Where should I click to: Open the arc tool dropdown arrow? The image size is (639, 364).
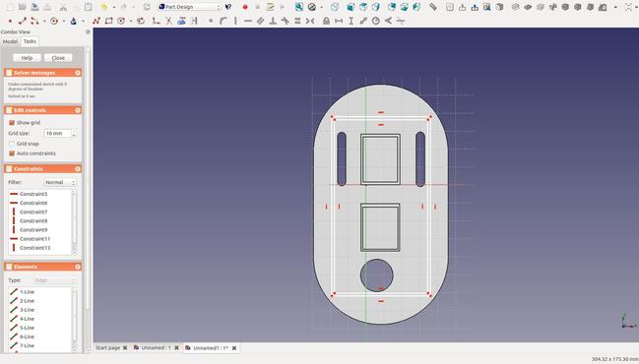pyautogui.click(x=44, y=22)
